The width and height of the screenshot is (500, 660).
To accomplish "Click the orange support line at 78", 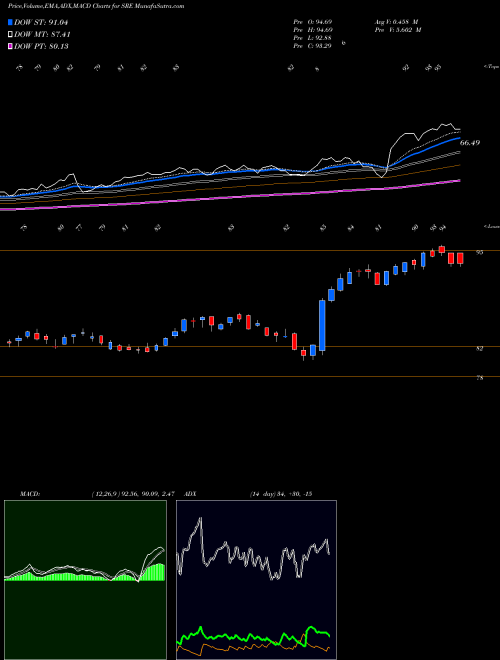I will click(x=250, y=376).
